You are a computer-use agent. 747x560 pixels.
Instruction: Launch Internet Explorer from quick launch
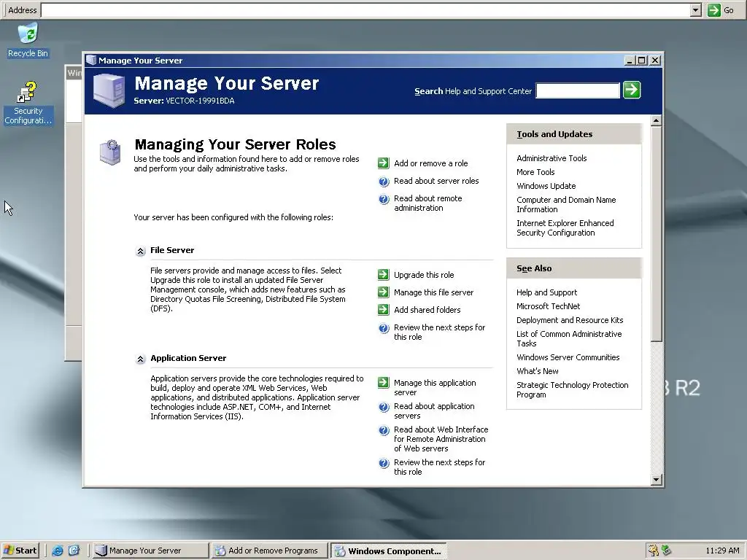coord(58,551)
